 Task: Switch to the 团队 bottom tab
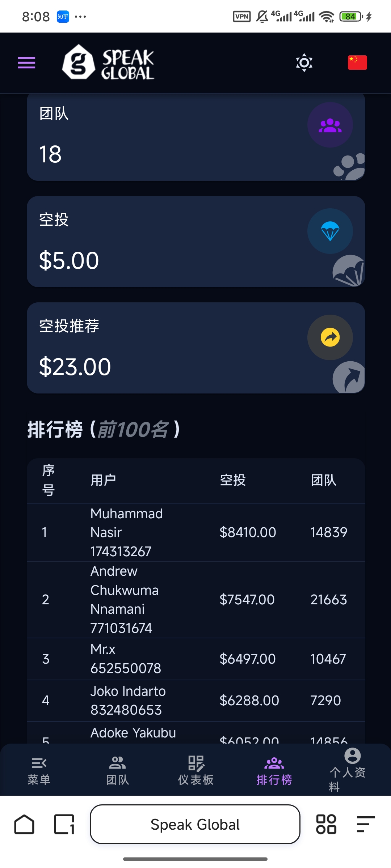117,771
